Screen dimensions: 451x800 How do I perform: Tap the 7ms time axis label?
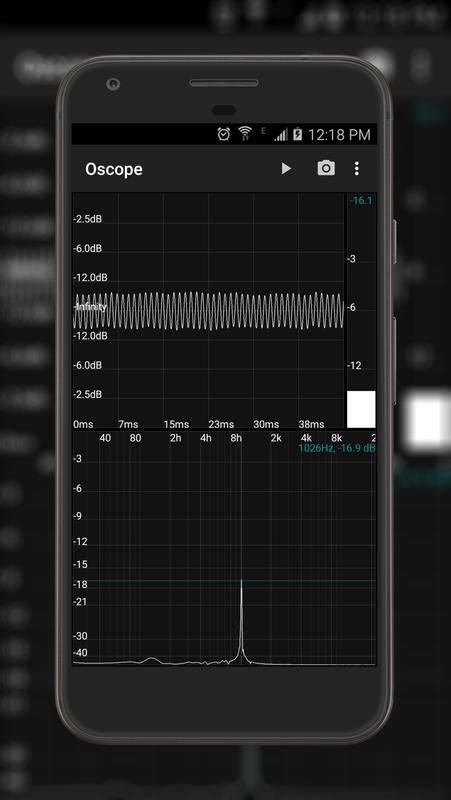pos(128,424)
